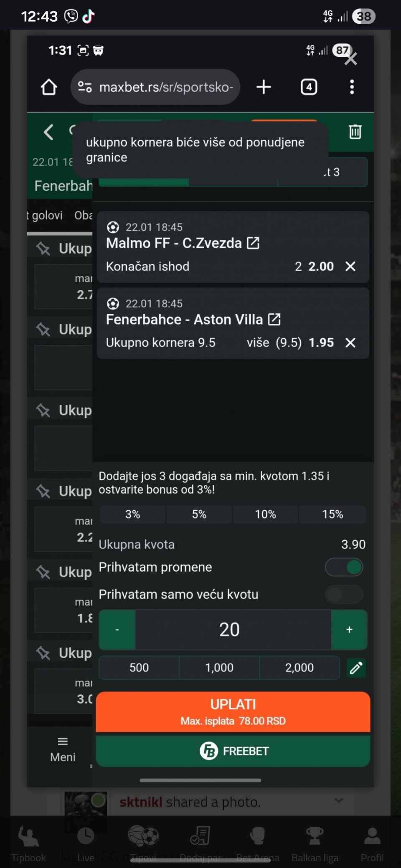Screen dimensions: 401x868
Task: Open Fenerbahce - Aston Villa match link icon
Action: [x=274, y=320]
